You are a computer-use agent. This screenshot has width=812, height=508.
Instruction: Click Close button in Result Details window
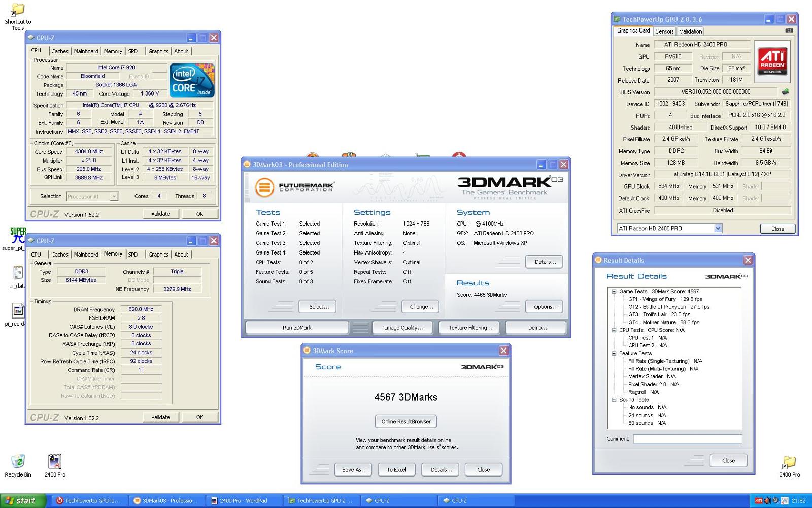[x=728, y=461]
